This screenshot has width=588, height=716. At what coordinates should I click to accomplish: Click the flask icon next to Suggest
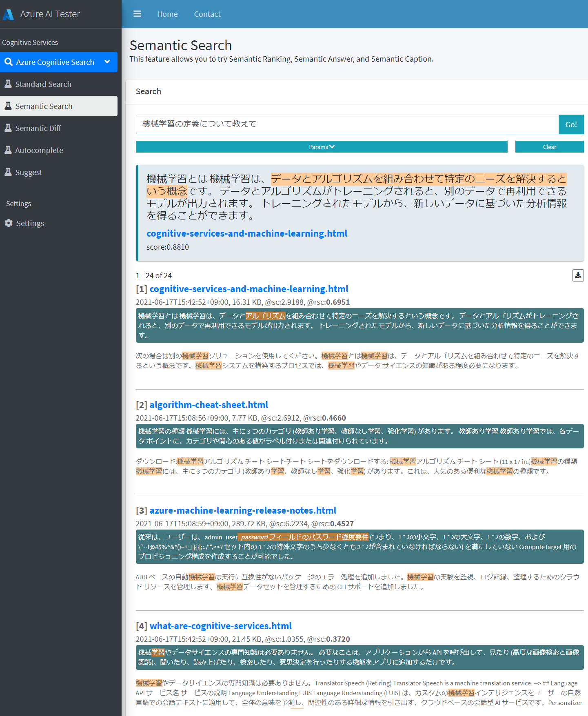pos(8,172)
